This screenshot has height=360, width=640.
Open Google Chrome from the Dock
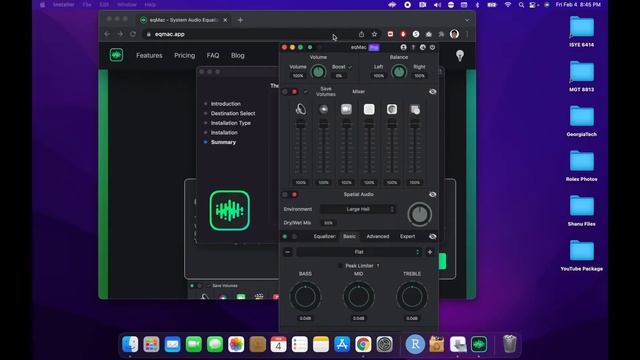(x=363, y=344)
